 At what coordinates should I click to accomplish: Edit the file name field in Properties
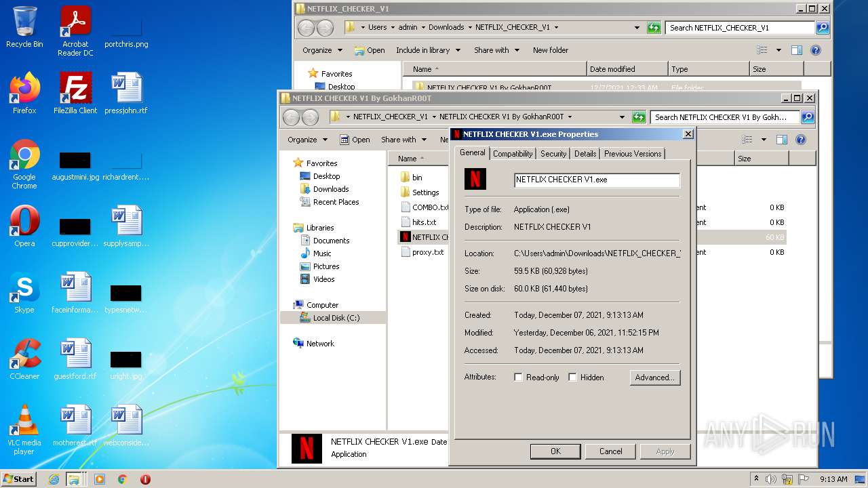tap(597, 180)
